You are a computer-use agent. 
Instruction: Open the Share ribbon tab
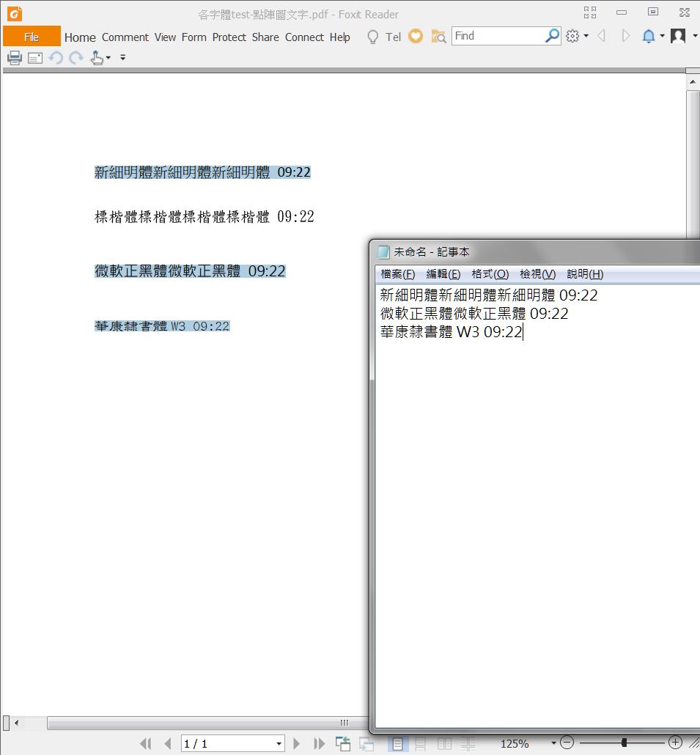pyautogui.click(x=265, y=37)
